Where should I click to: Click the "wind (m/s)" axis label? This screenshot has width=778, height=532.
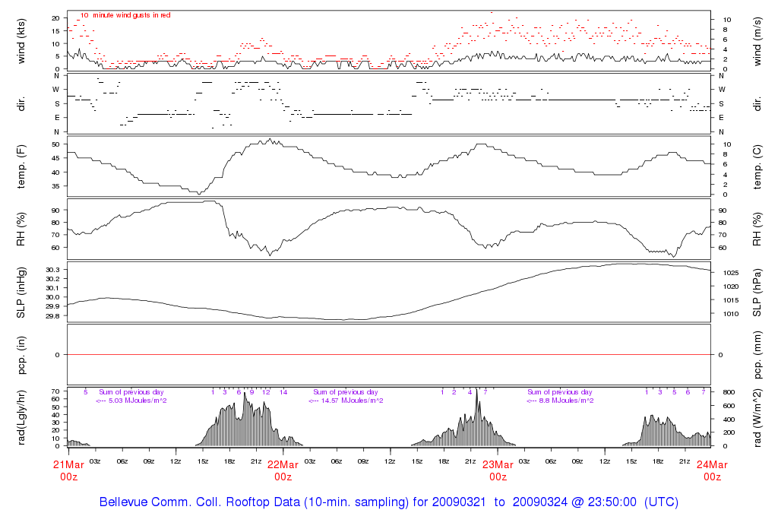pos(757,41)
